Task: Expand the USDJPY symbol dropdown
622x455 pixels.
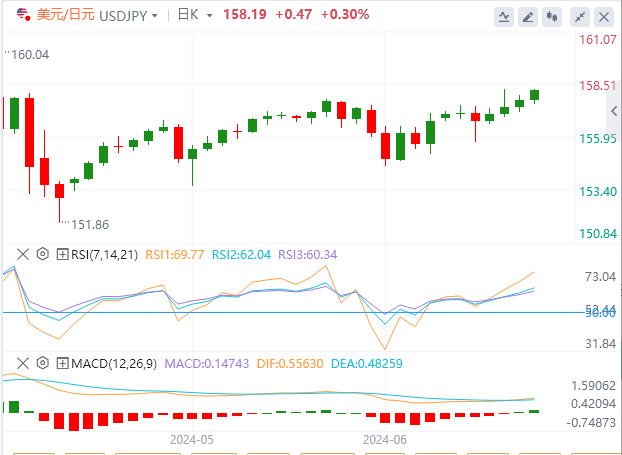Action: click(153, 16)
